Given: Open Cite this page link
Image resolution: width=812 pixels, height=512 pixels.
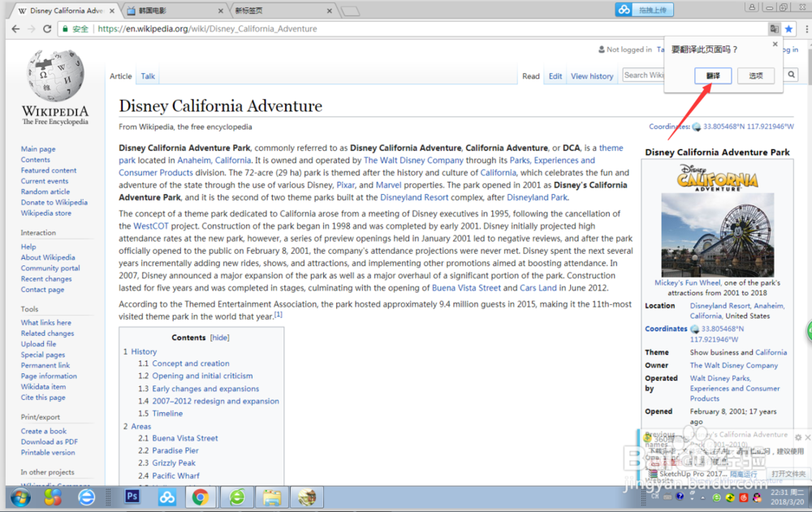Looking at the screenshot, I should point(43,398).
